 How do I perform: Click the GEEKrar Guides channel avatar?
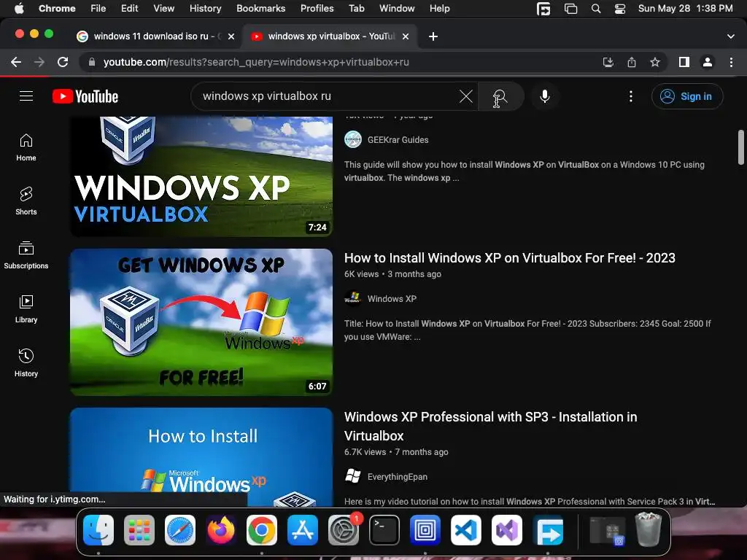(x=353, y=139)
